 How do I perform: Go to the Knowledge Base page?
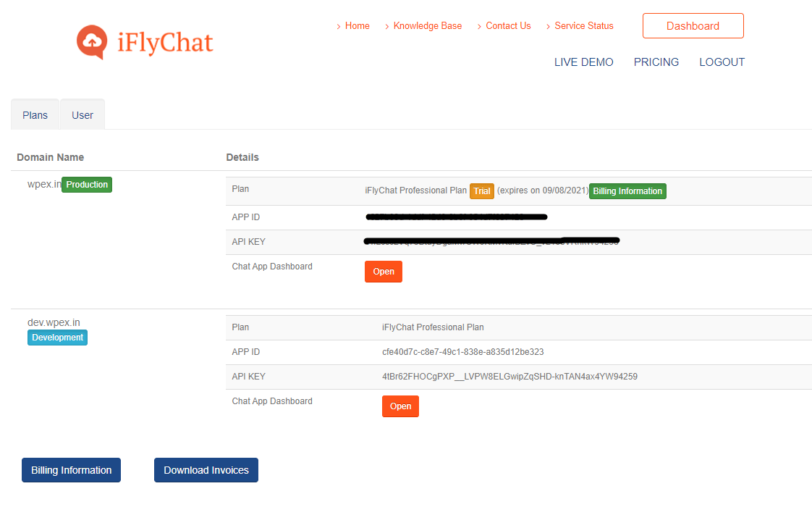(427, 26)
